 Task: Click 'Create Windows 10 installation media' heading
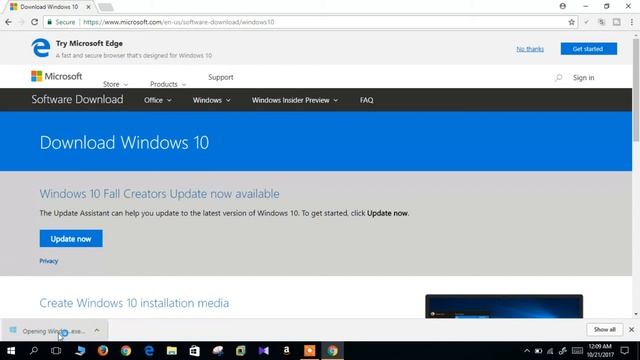pyautogui.click(x=134, y=303)
